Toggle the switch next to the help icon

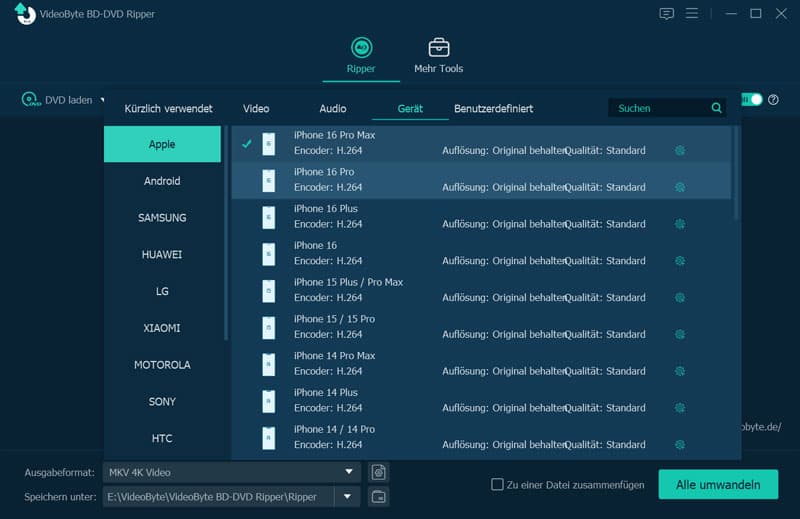coord(752,100)
